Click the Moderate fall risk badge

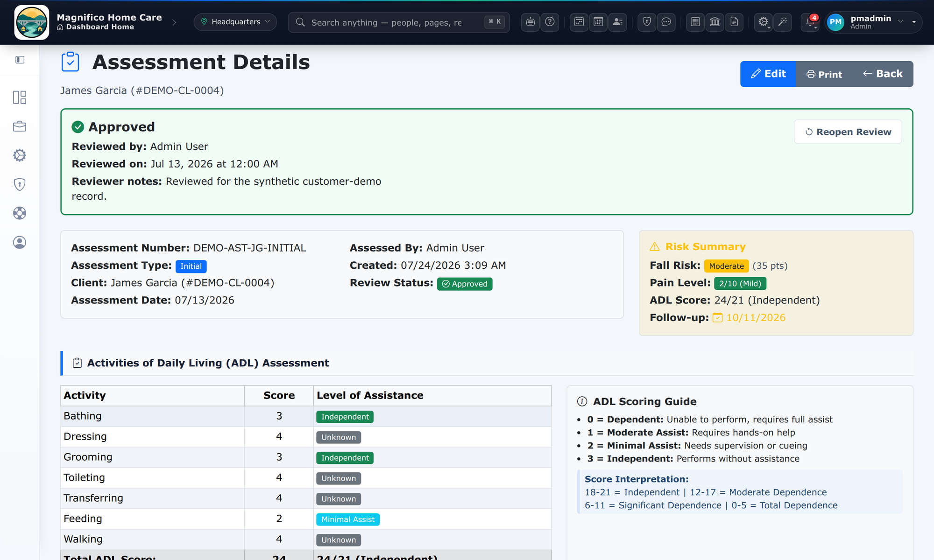(x=726, y=266)
